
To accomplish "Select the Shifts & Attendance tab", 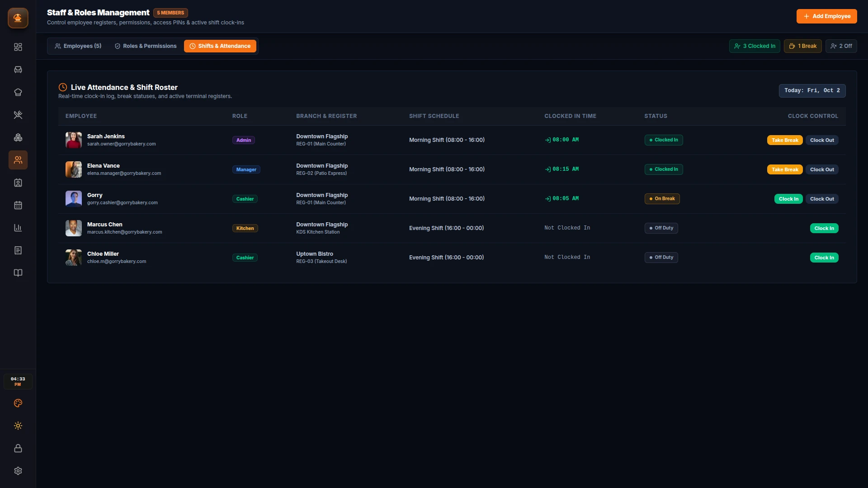I will [x=220, y=46].
